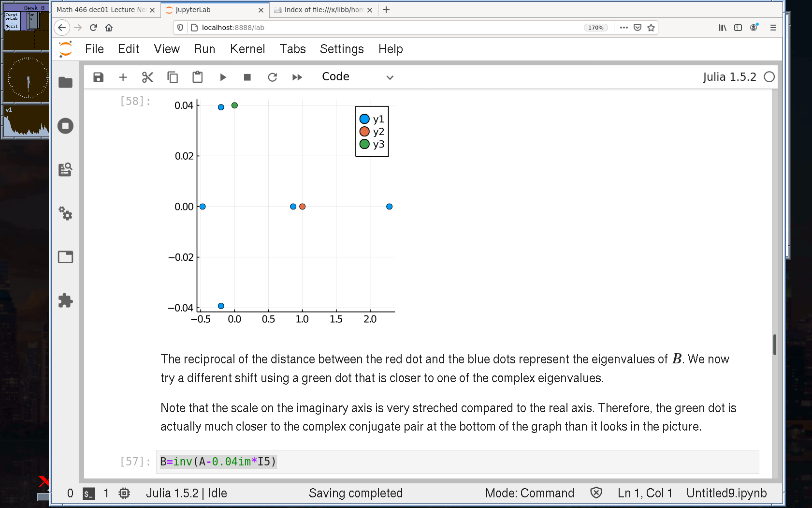The height and width of the screenshot is (508, 812).
Task: Toggle the y1 series in plot legend
Action: point(372,119)
